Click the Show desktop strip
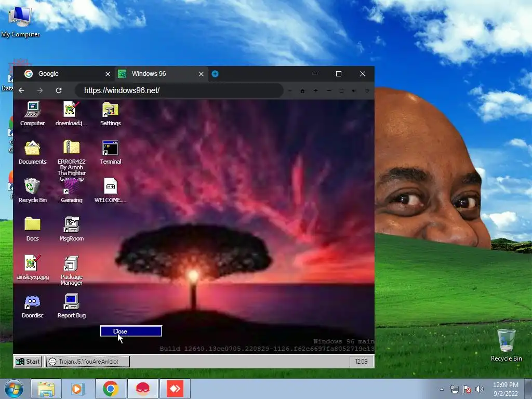Image resolution: width=532 pixels, height=399 pixels. [529, 389]
